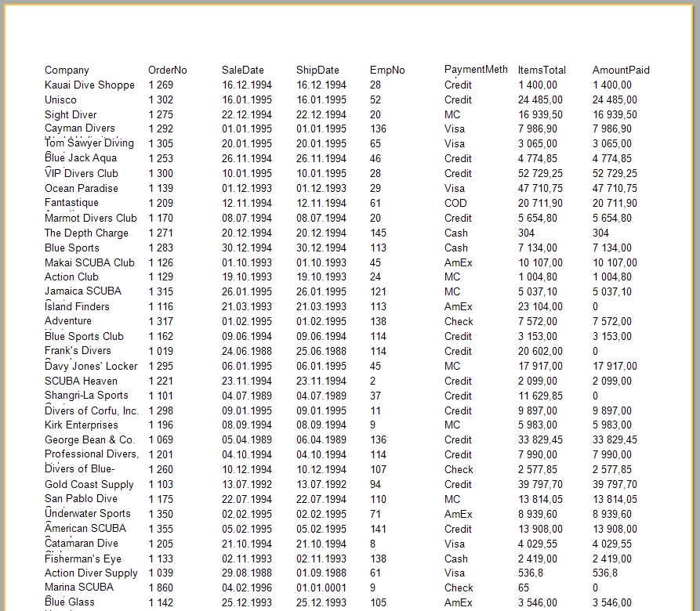Select the Blue Jack Aqua entry

[81, 158]
